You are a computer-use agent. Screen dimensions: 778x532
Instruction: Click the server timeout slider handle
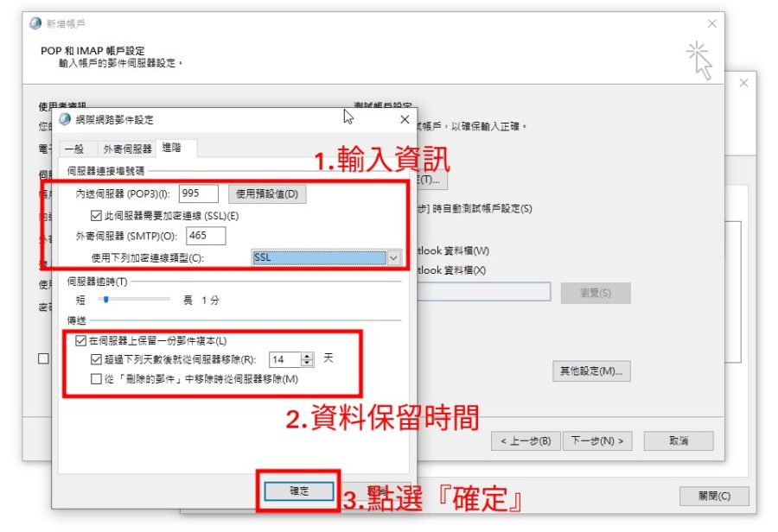(105, 300)
